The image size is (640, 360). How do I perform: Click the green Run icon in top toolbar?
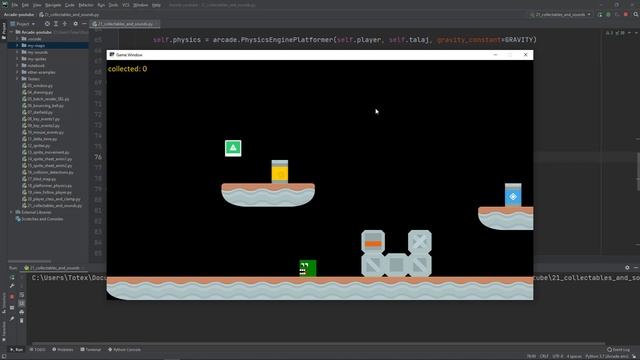(x=600, y=15)
